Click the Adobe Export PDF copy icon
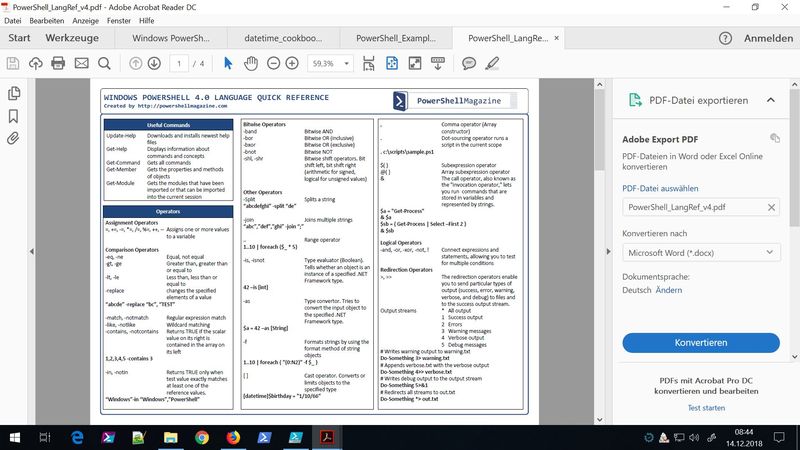The image size is (800, 450). [774, 138]
